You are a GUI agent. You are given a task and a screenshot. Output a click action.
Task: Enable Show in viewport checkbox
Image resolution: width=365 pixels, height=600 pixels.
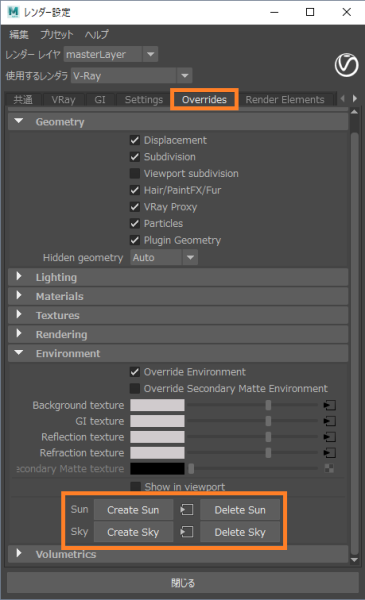(135, 487)
